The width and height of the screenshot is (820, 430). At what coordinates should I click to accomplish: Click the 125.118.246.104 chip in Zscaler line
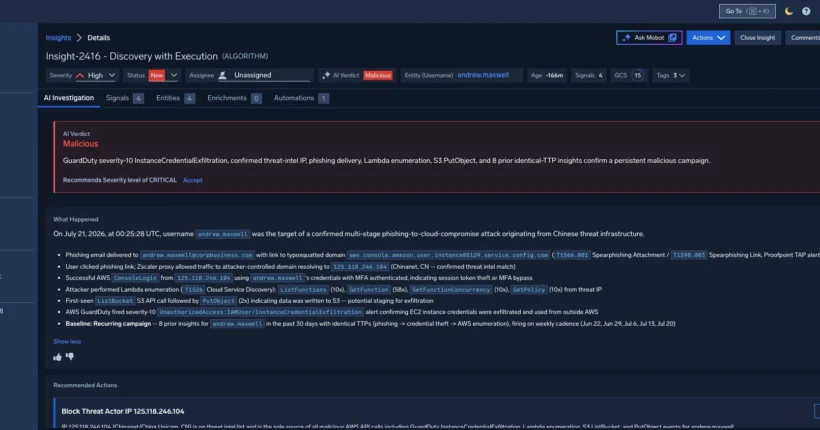tap(360, 267)
